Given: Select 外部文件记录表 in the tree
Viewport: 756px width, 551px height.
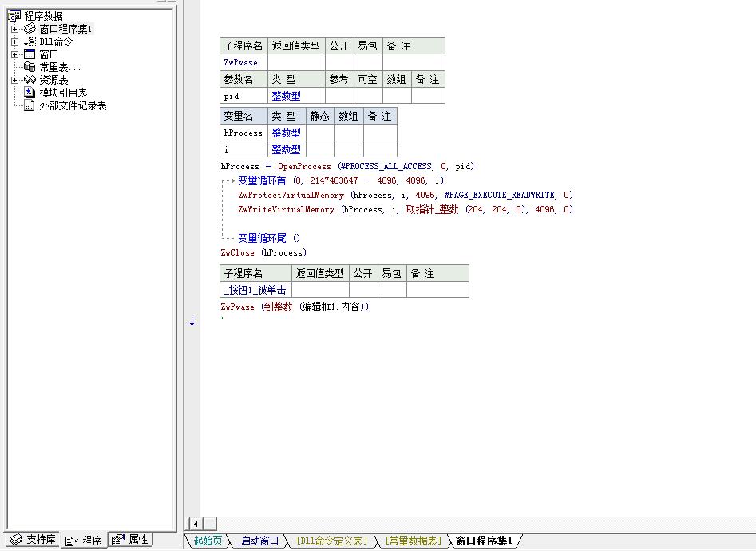Looking at the screenshot, I should click(x=73, y=105).
